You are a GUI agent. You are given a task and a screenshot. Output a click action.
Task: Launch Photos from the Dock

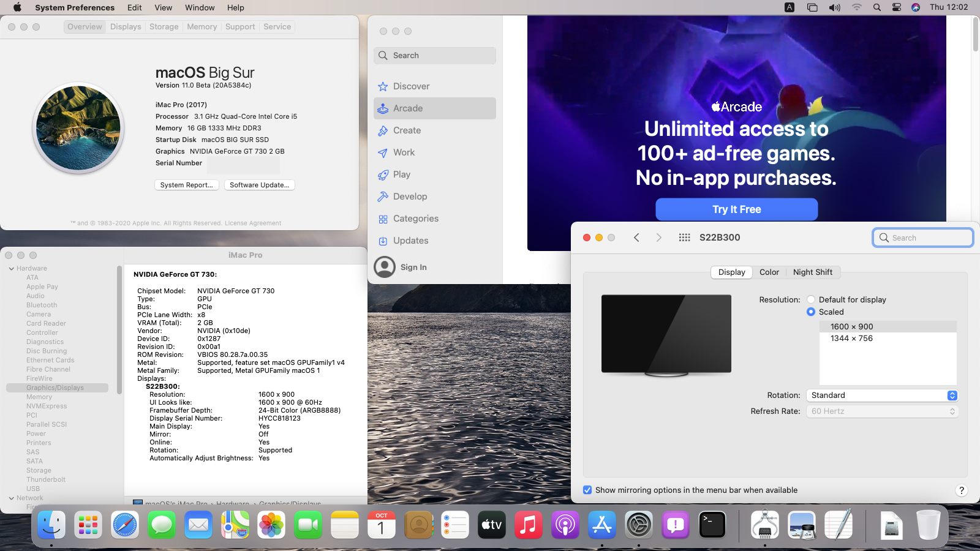tap(271, 525)
